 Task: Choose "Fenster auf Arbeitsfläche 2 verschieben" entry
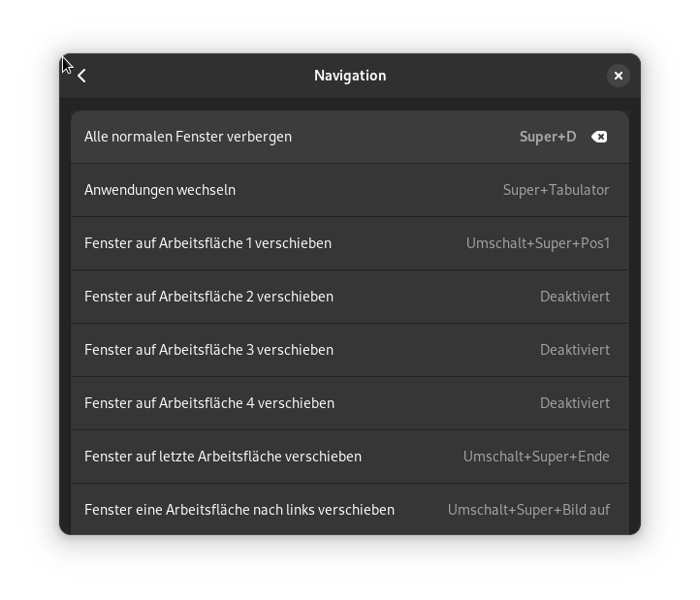click(208, 297)
